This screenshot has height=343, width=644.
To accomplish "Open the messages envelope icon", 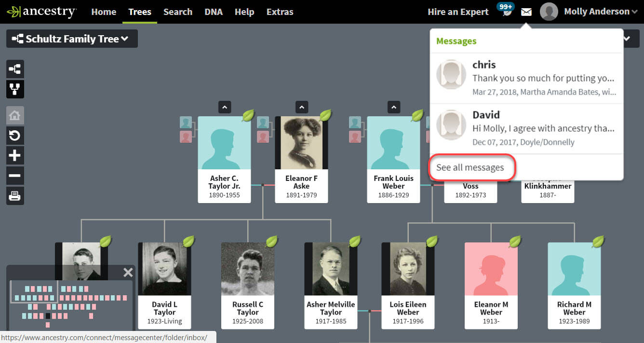I will click(x=526, y=12).
